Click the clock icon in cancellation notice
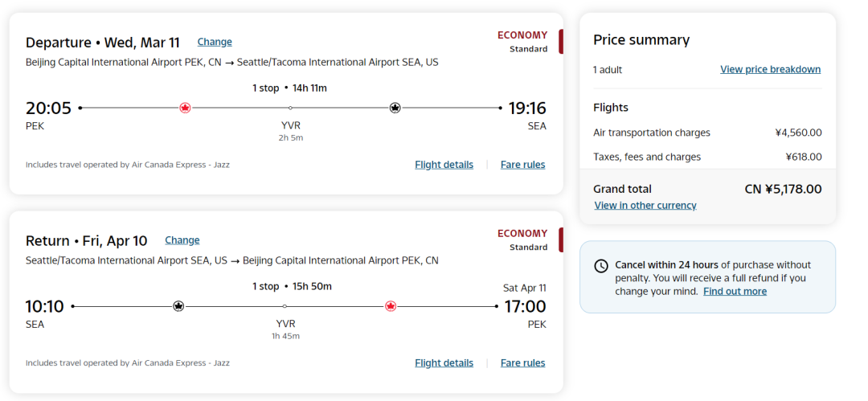This screenshot has width=868, height=401. pyautogui.click(x=601, y=266)
